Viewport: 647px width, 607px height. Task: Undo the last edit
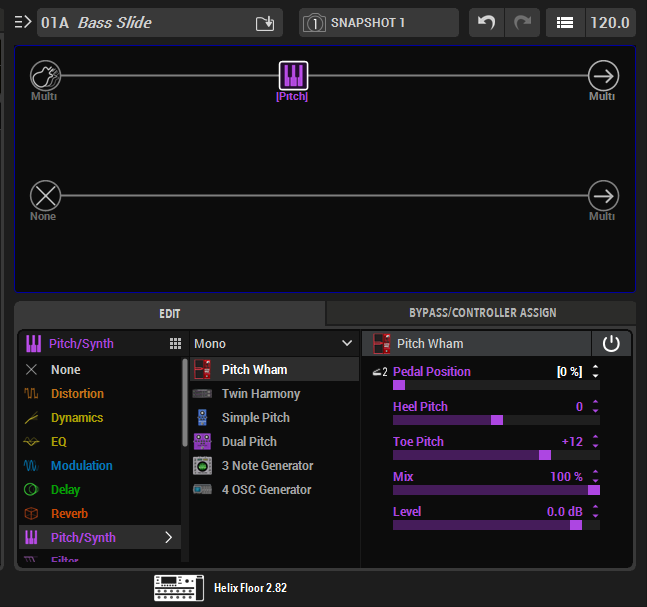[x=486, y=23]
